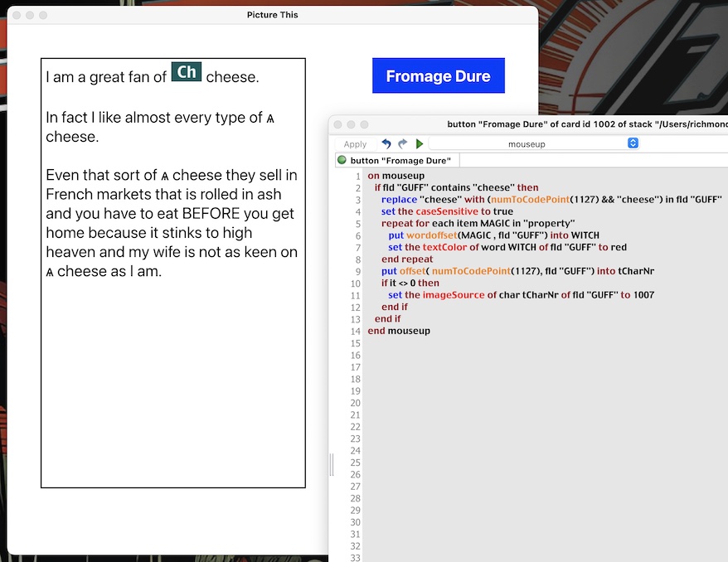Viewport: 728px width, 562px height.
Task: Run the script with green play icon
Action: click(420, 144)
